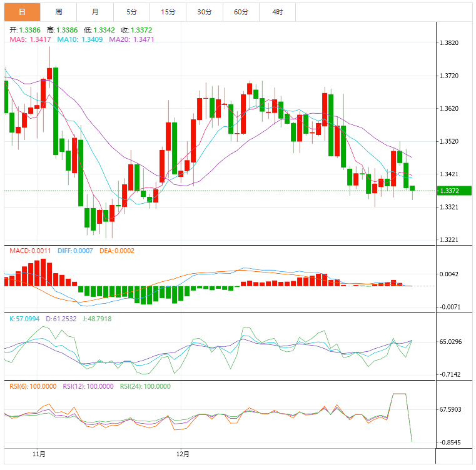The image size is (476, 470).
Task: Click the DEA: 0.0002 label
Action: [117, 251]
